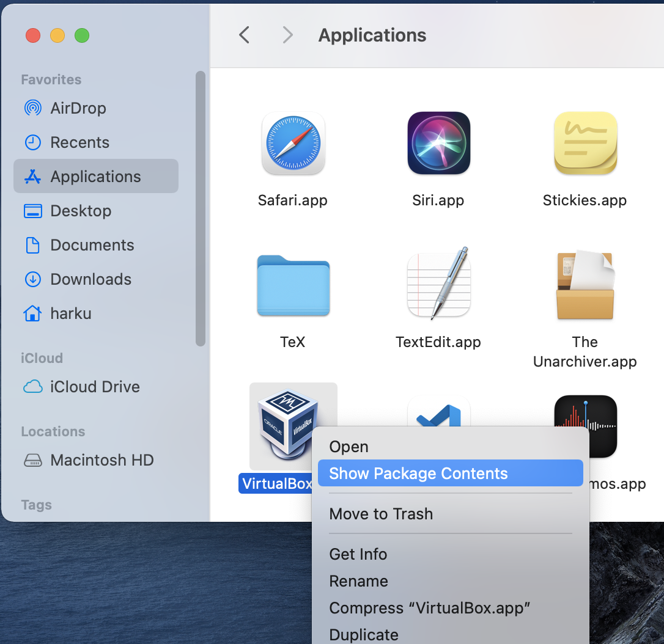Click the Desktop sidebar icon
664x644 pixels.
[x=32, y=211]
